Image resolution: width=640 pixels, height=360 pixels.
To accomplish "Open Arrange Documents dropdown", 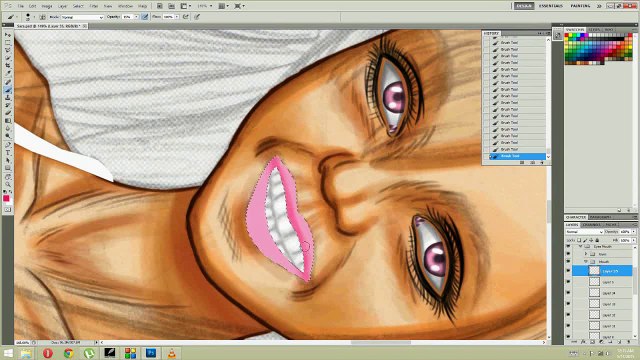I will (x=222, y=6).
